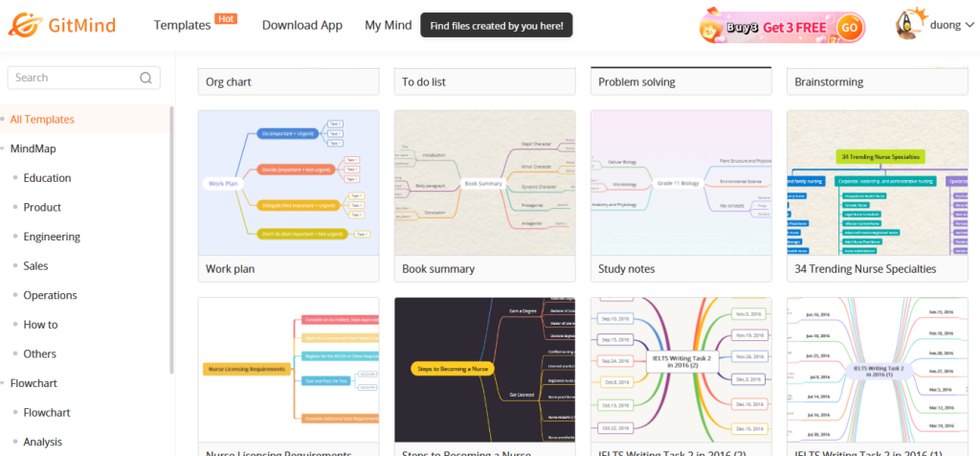Open the Book summary template thumbnail
The image size is (980, 456).
point(484,183)
